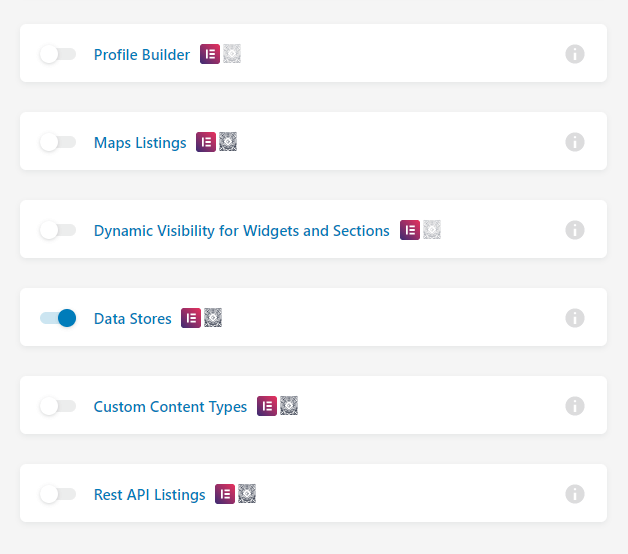This screenshot has width=628, height=554.
Task: Click the Elementor icon beside Custom Content Types
Action: 267,406
